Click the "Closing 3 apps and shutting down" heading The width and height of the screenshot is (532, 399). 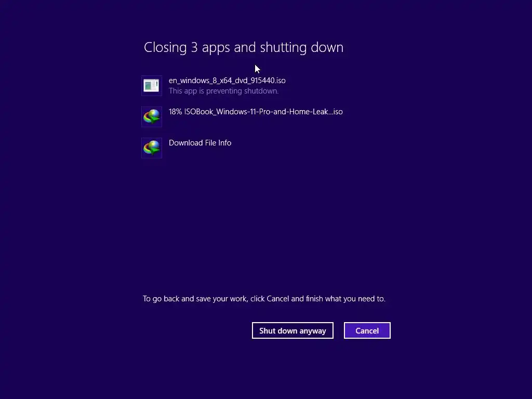pyautogui.click(x=244, y=47)
